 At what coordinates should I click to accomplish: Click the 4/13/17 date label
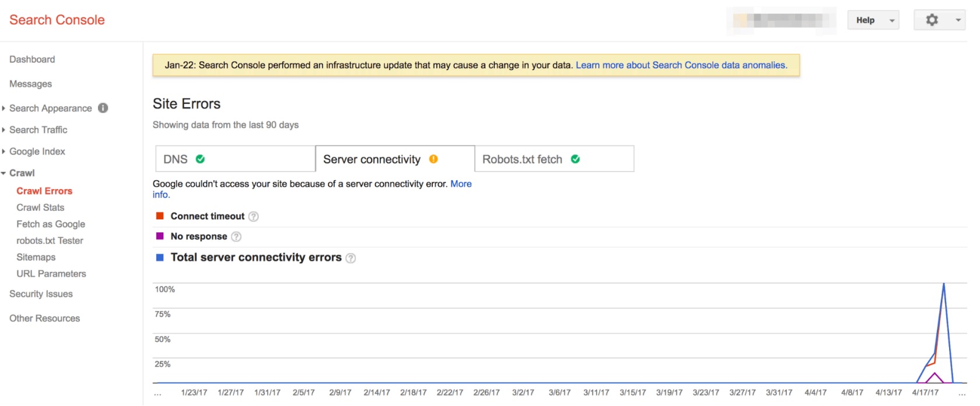point(889,393)
